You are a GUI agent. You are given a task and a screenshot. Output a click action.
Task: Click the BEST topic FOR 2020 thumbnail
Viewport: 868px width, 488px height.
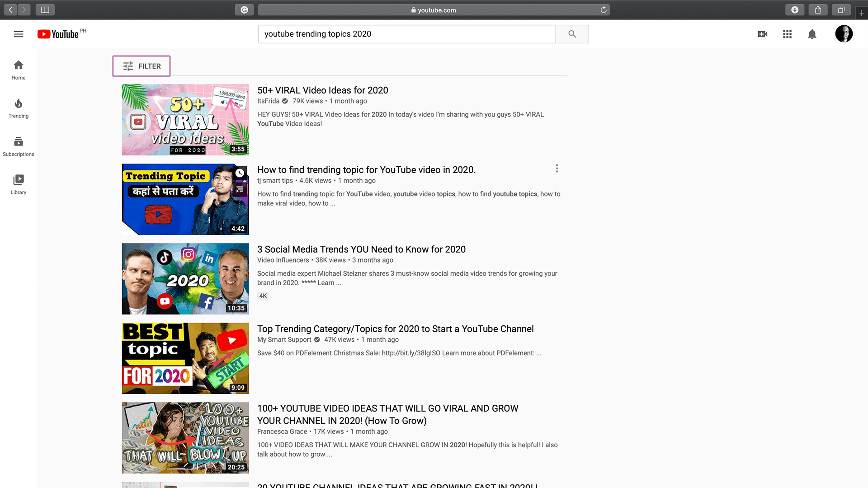[185, 358]
